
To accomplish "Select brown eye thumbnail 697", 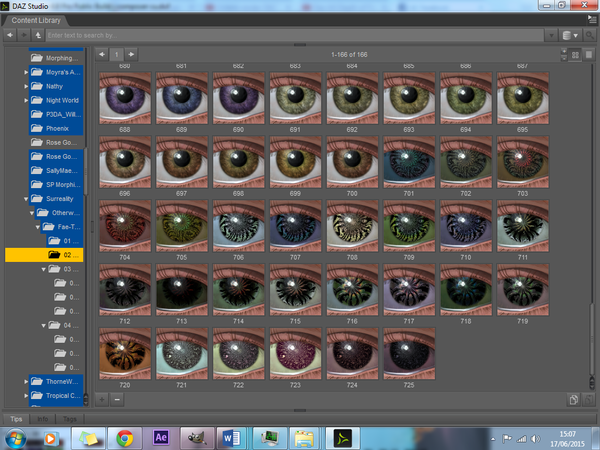I will (182, 162).
